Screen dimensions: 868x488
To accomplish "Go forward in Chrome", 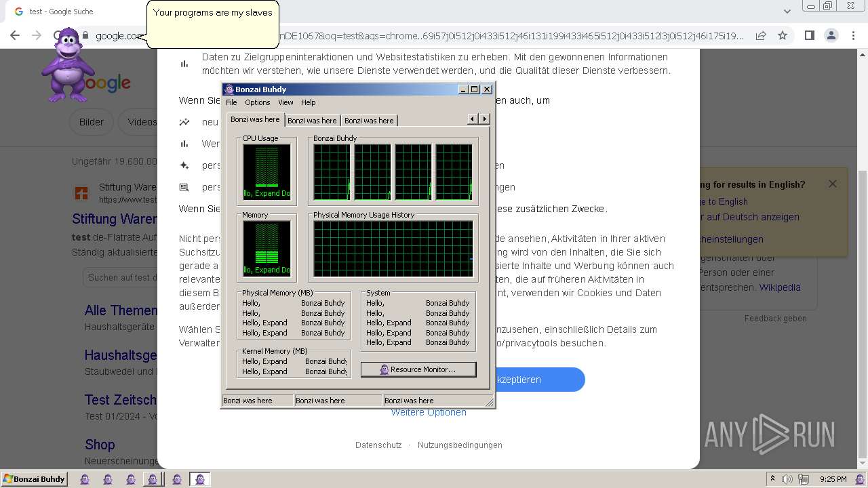I will pos(37,36).
